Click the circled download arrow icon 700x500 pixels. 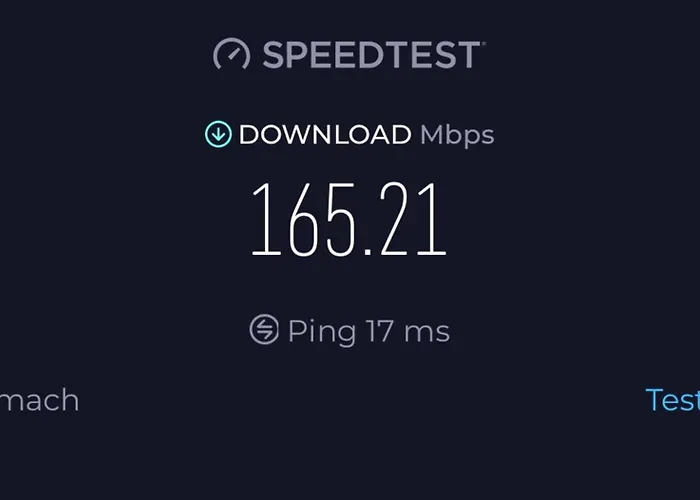coord(218,134)
